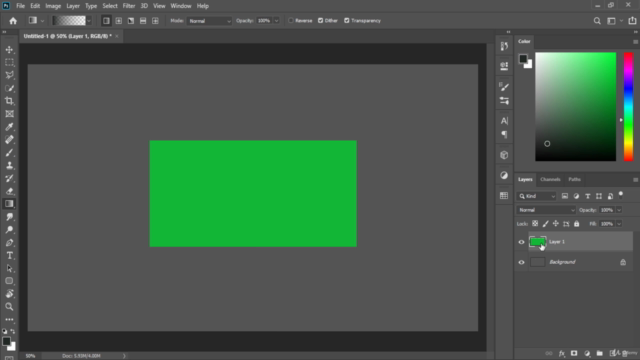Viewport: 640px width, 360px height.
Task: Switch to the Channels tab
Action: [550, 180]
